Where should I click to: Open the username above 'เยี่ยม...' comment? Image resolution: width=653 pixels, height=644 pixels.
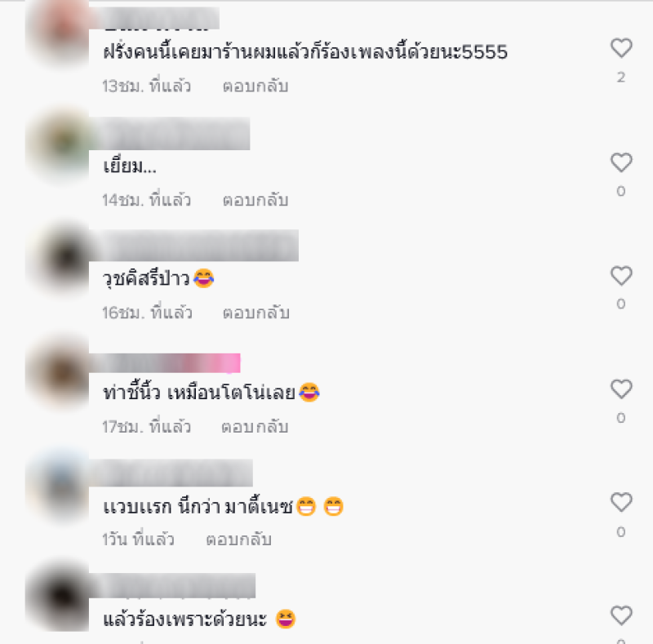[170, 133]
